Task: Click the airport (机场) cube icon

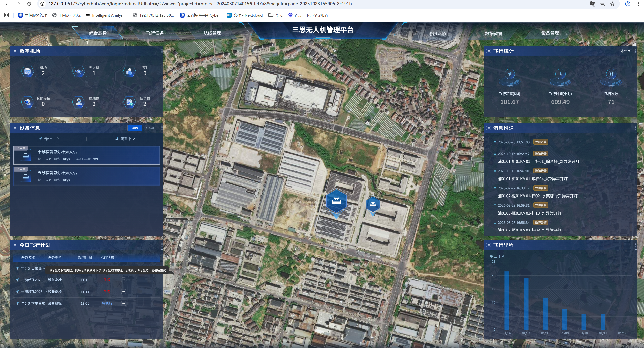Action: point(28,71)
